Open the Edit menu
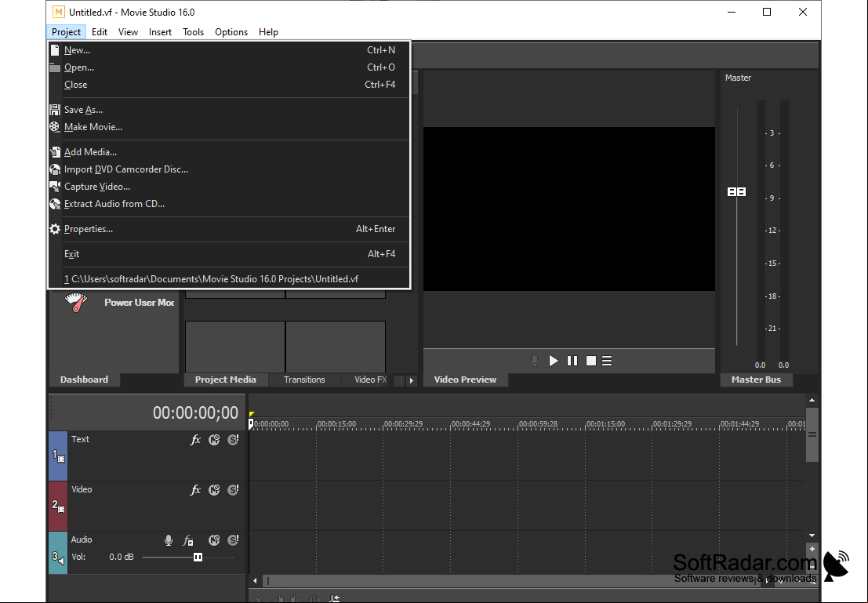868x603 pixels. [100, 32]
